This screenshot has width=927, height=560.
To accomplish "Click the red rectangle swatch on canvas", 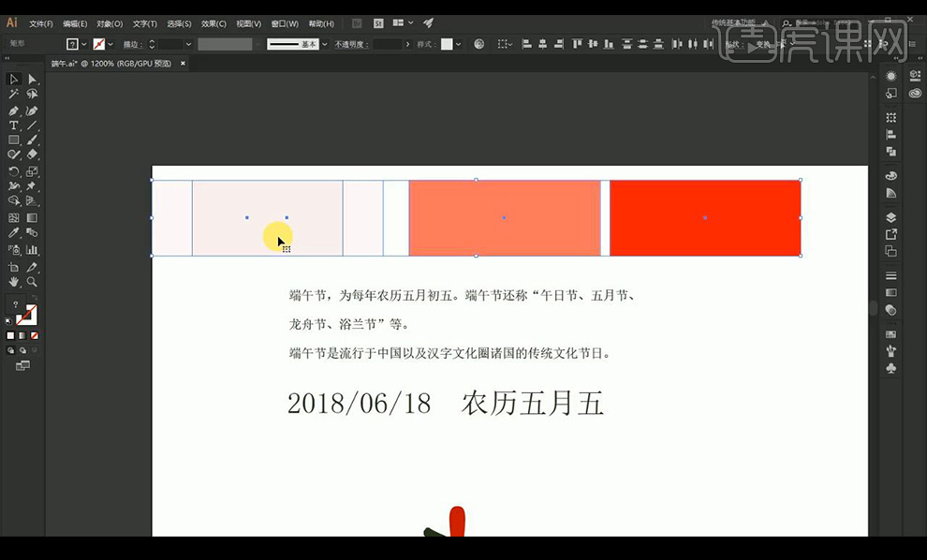I will point(705,217).
